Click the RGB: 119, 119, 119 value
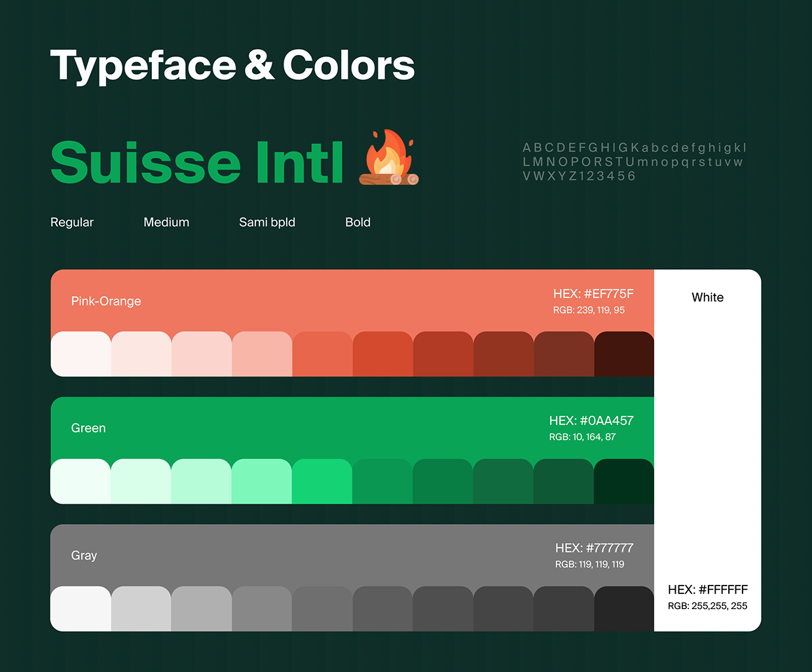Viewport: 812px width, 672px height. 589,564
